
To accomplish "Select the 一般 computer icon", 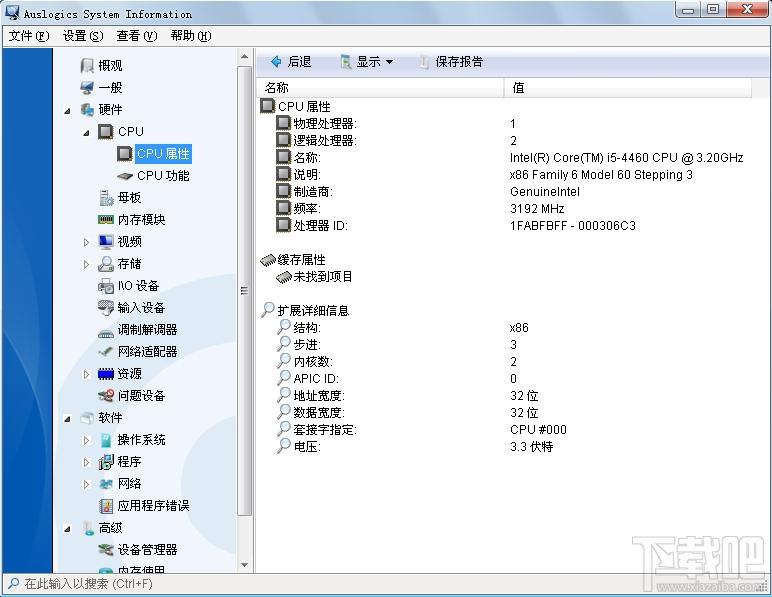I will [87, 88].
